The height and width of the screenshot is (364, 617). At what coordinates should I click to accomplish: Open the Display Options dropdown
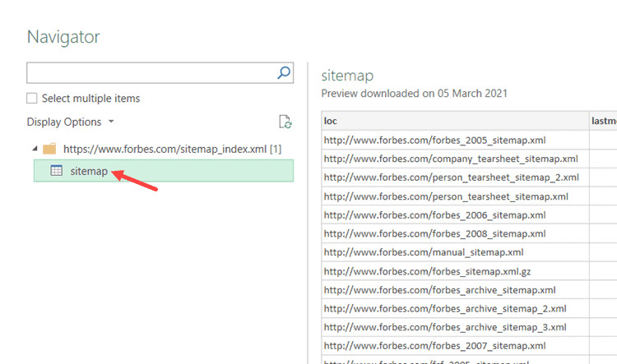coord(71,122)
